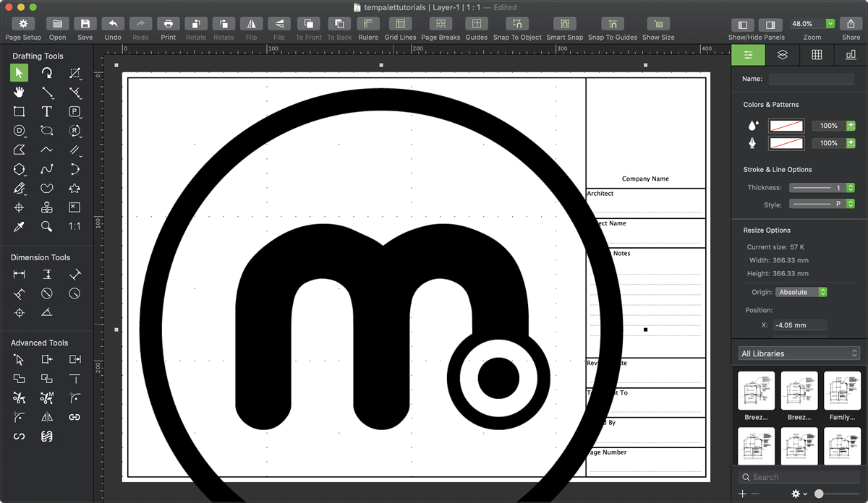Select the Link tool in Advanced Tools

click(x=75, y=417)
